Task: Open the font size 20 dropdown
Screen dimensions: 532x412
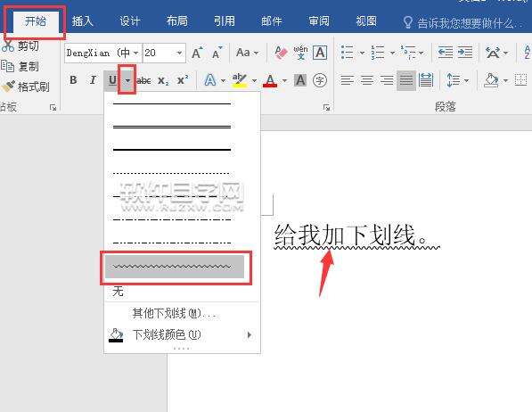Action: click(179, 53)
